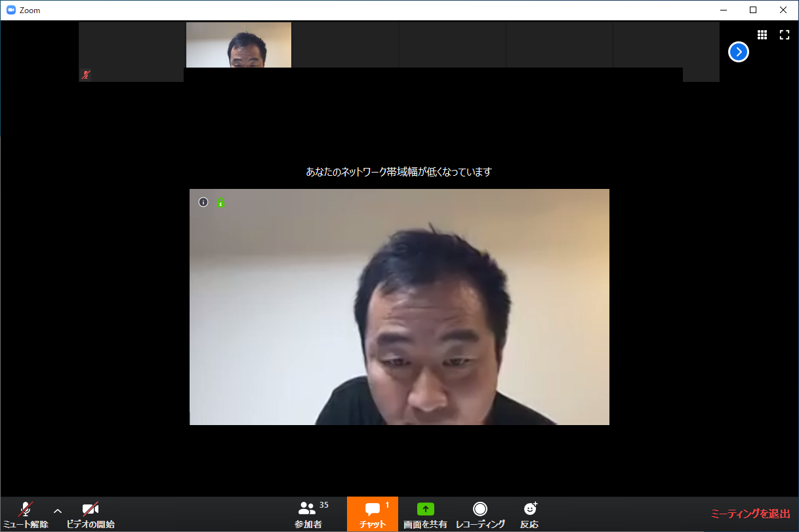Enter full screen mode
This screenshot has height=532, width=799.
coord(785,35)
